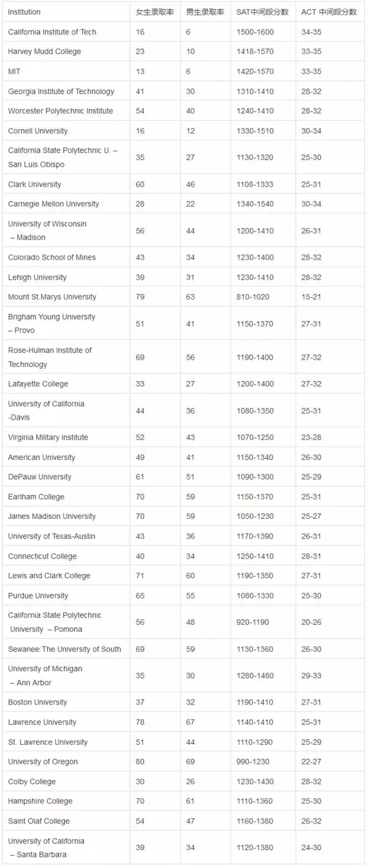This screenshot has height=868, width=368.
Task: Click Hampshire College's SAT range 1110-1360
Action: click(x=255, y=801)
